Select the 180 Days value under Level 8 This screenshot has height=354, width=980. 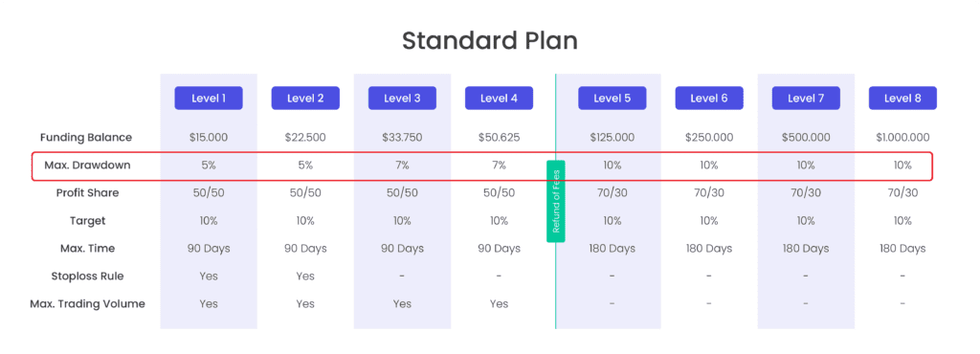click(x=902, y=249)
